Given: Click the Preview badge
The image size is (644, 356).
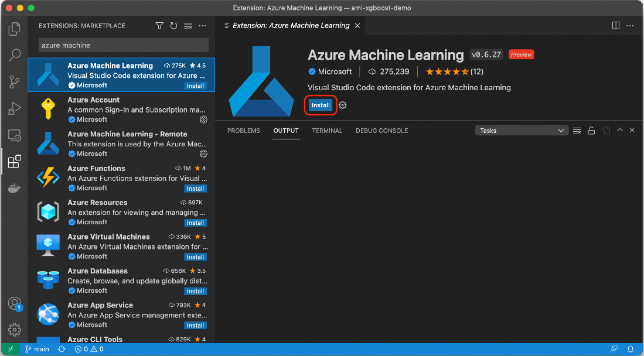Looking at the screenshot, I should (x=521, y=54).
